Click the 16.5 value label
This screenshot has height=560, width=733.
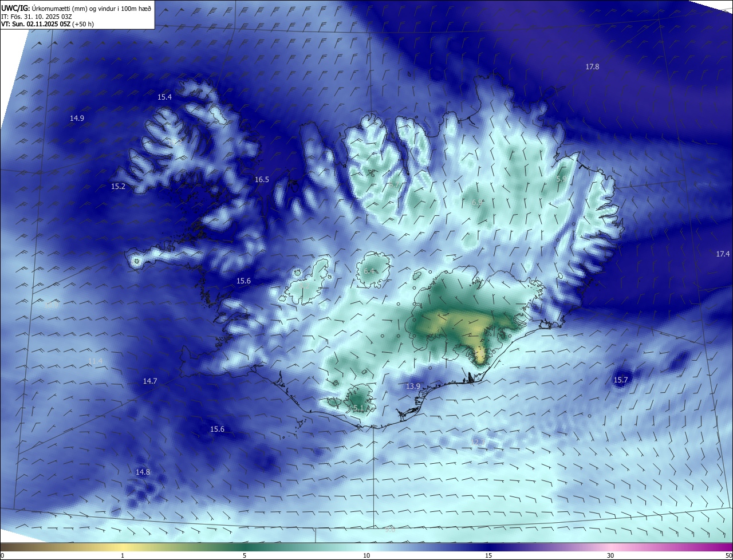[x=262, y=180]
